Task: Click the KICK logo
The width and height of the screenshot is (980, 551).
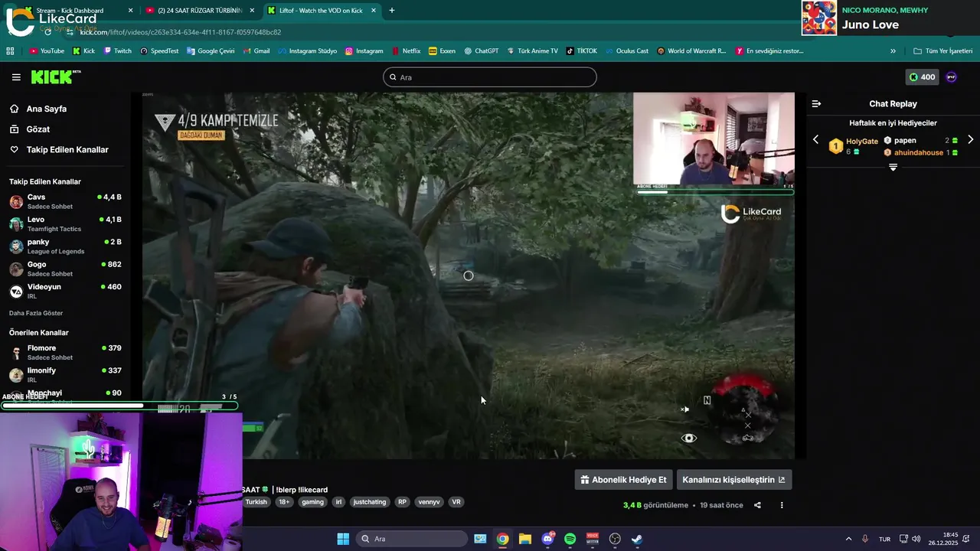Action: coord(55,77)
